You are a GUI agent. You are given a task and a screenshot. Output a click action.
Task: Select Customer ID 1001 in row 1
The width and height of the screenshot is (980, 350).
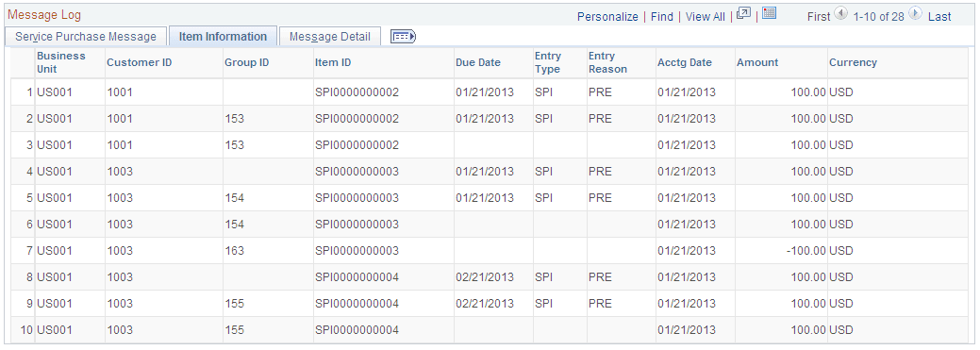120,92
